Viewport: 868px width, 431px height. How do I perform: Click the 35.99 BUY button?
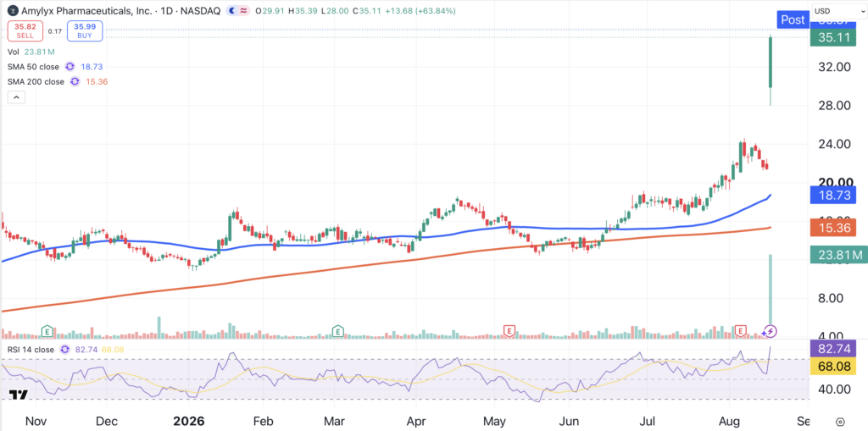tap(85, 31)
